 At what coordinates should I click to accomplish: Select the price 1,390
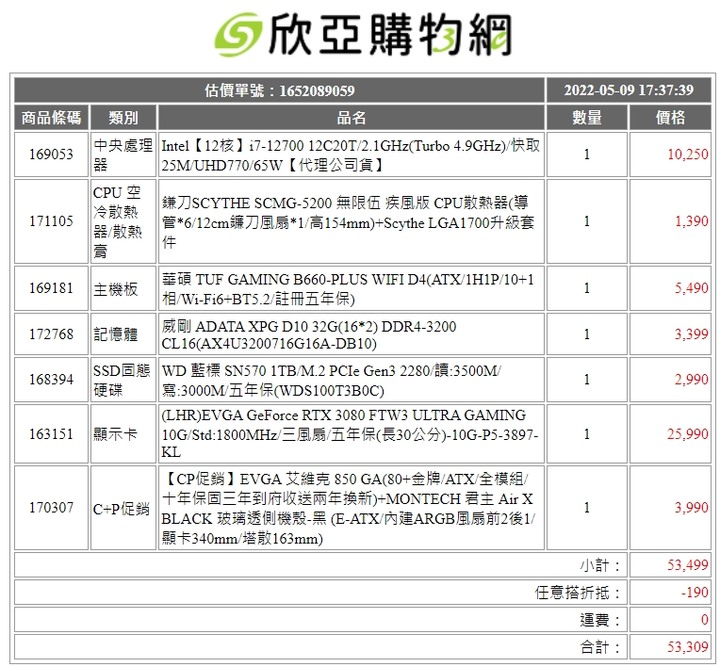(691, 221)
